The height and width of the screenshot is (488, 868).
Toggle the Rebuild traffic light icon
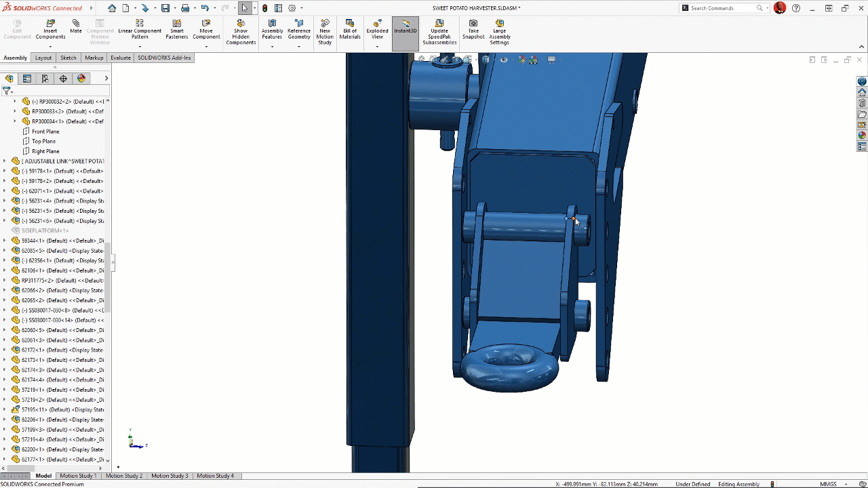[x=264, y=8]
